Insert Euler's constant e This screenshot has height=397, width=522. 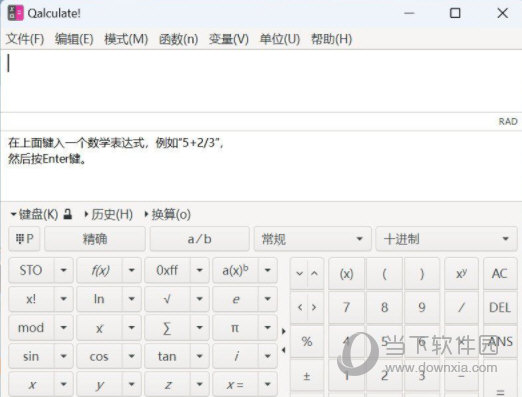point(235,299)
